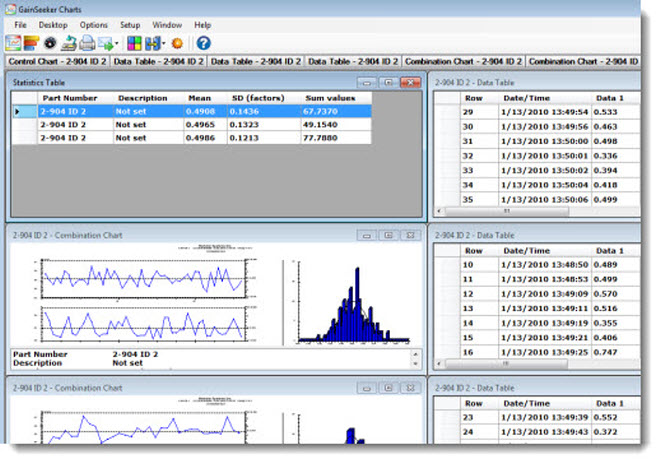Switch to the Control Chart - 2-904 ID 2 tab

(x=56, y=62)
